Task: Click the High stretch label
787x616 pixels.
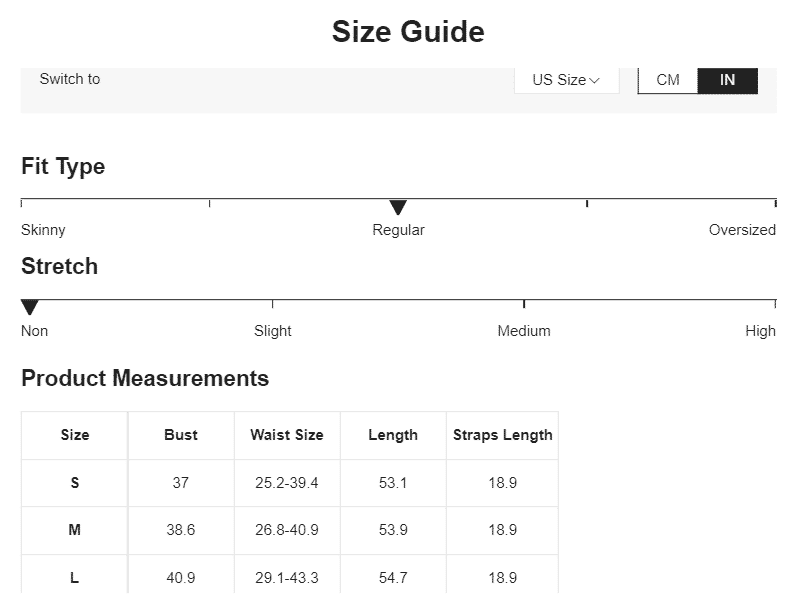Action: (x=760, y=331)
